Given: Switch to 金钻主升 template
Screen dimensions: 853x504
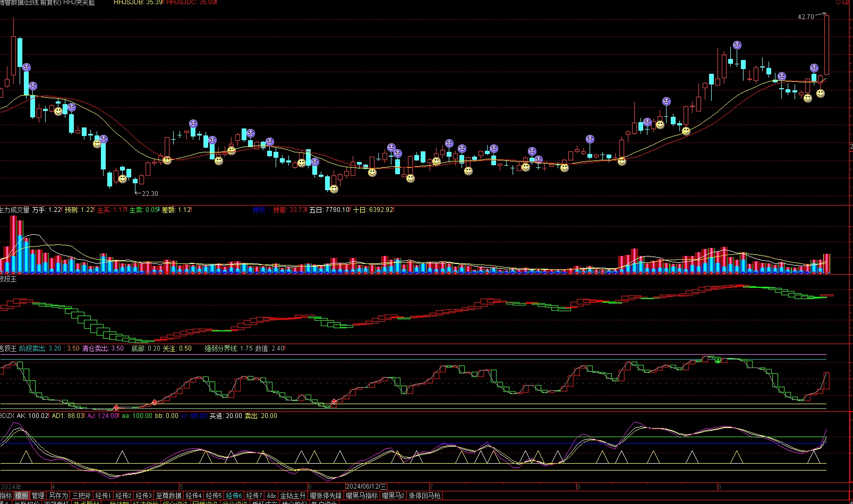Looking at the screenshot, I should 293,496.
